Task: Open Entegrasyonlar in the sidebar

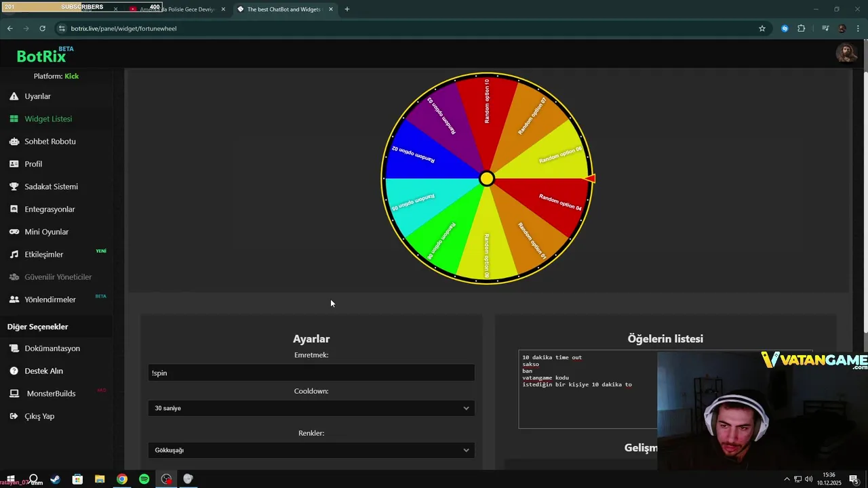Action: [x=50, y=209]
